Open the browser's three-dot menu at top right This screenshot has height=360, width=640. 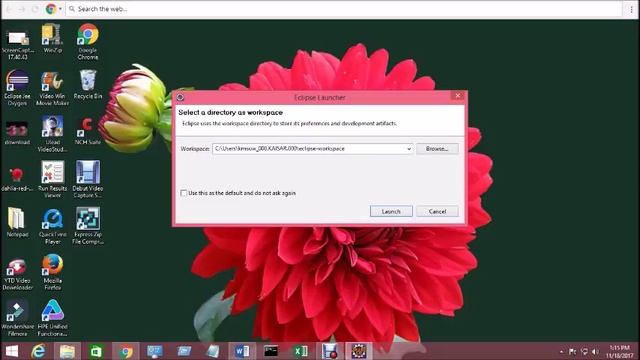click(x=631, y=9)
